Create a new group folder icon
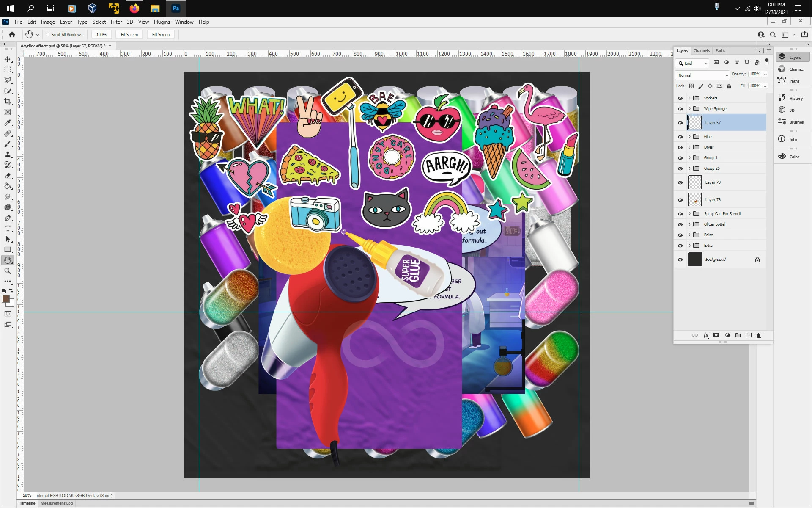The image size is (812, 508). coord(738,335)
